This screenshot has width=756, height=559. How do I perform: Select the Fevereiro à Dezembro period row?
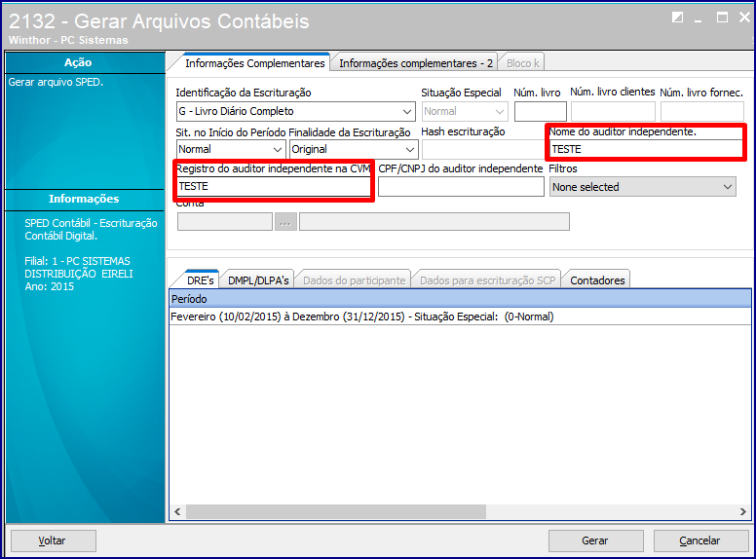click(460, 317)
